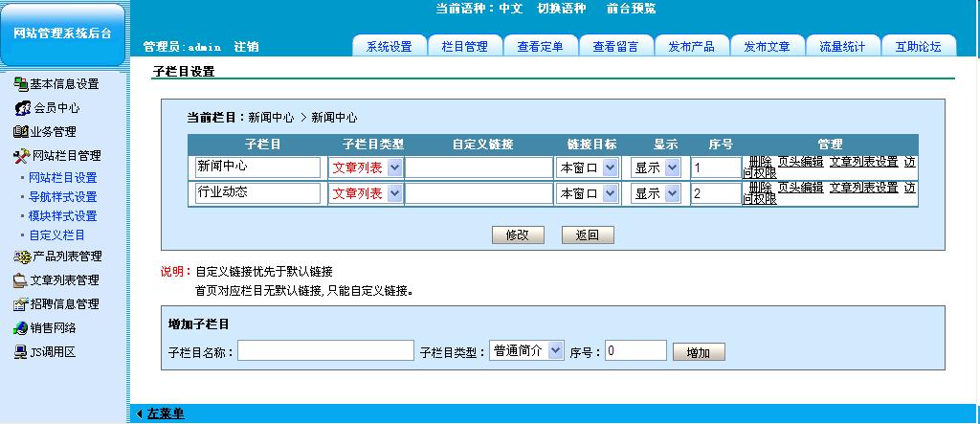Click the 子栏目名称 input field
980x424 pixels.
coord(325,351)
